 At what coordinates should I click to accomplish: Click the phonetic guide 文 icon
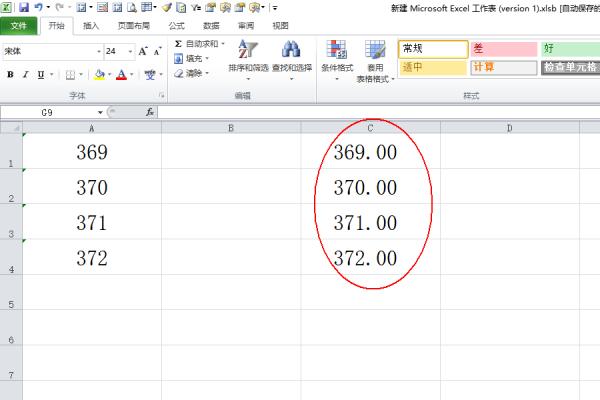pos(150,75)
